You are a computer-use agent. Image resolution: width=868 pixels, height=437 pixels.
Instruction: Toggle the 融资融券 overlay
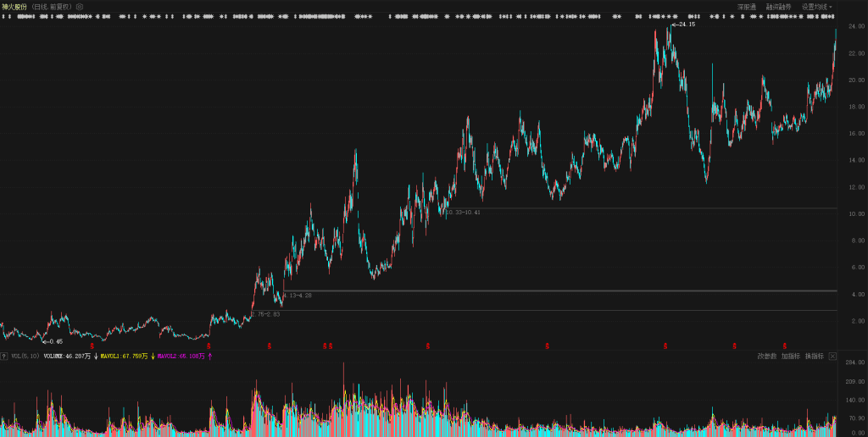click(x=779, y=7)
